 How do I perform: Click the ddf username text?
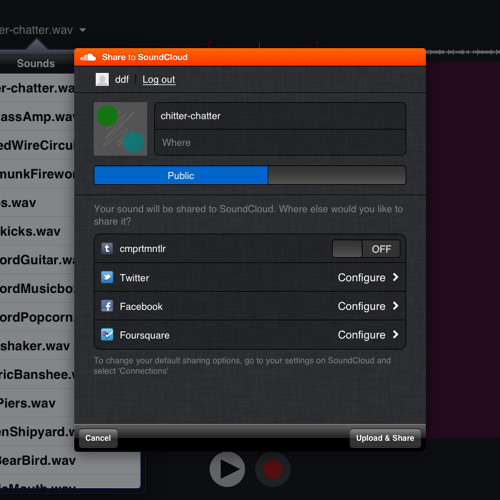tap(122, 80)
